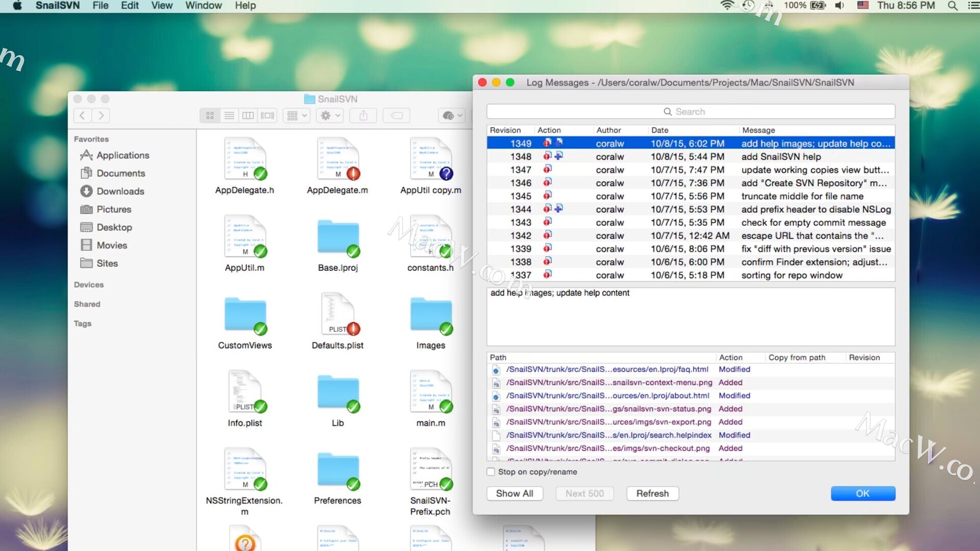The image size is (980, 551).
Task: Select the main.m file icon
Action: [431, 391]
